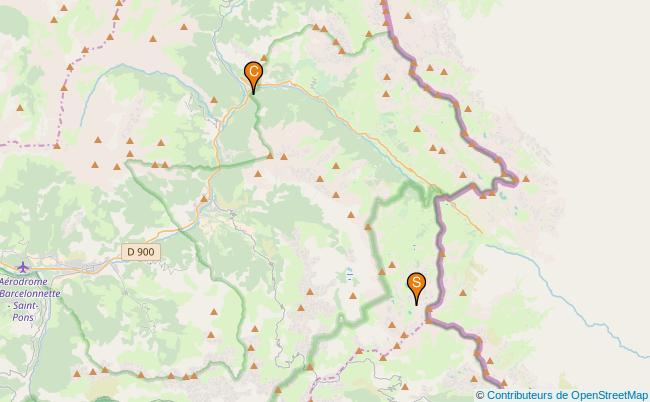Click the copyright symbol before Contributeurs
This screenshot has width=650, height=402.
point(480,395)
